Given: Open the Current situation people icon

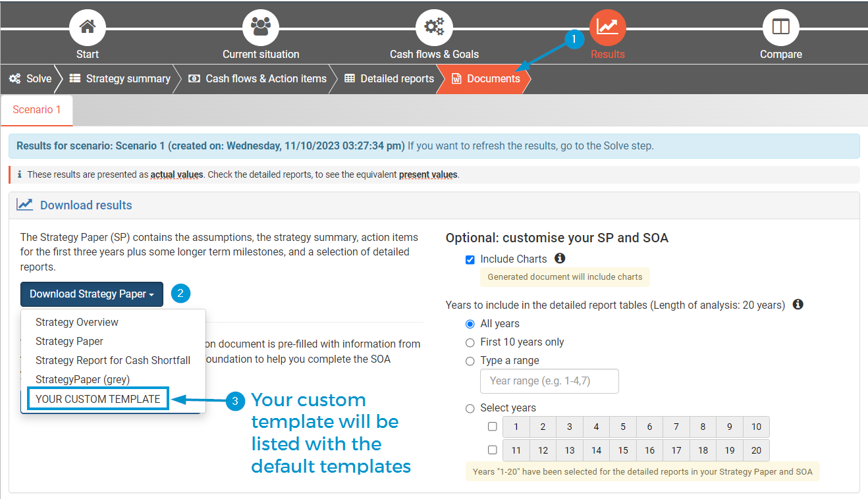Looking at the screenshot, I should (261, 28).
